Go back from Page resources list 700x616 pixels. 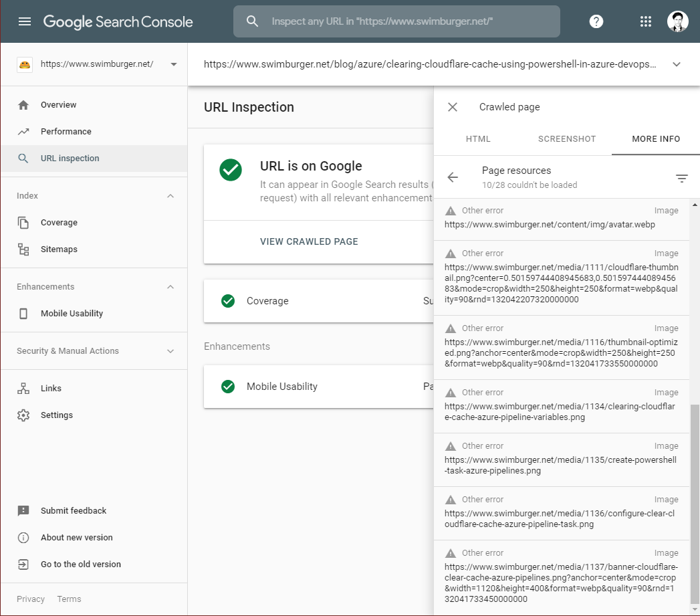tap(452, 177)
